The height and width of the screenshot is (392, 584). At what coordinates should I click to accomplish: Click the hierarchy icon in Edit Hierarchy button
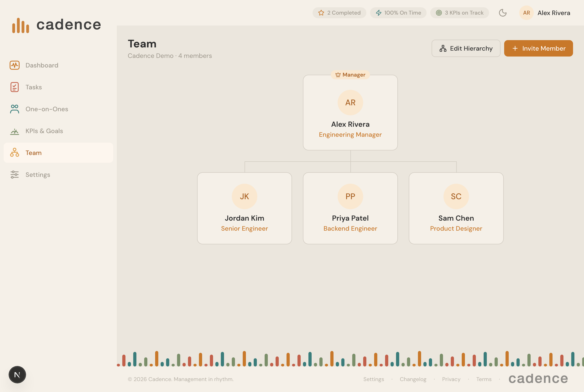442,48
